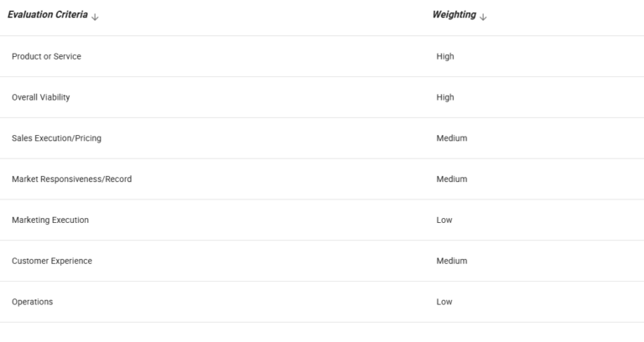The image size is (644, 342).
Task: Click Medium weighting for Market Responsiveness/Record
Action: point(451,179)
